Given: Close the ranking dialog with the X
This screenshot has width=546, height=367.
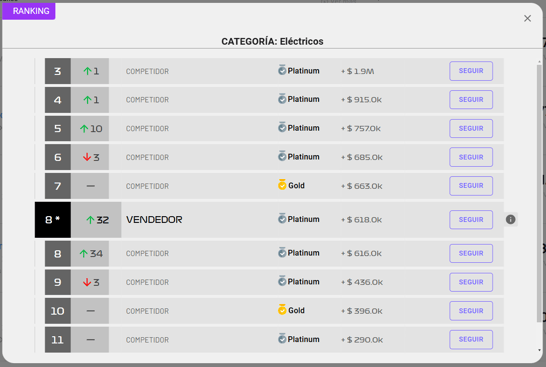Looking at the screenshot, I should tap(527, 18).
